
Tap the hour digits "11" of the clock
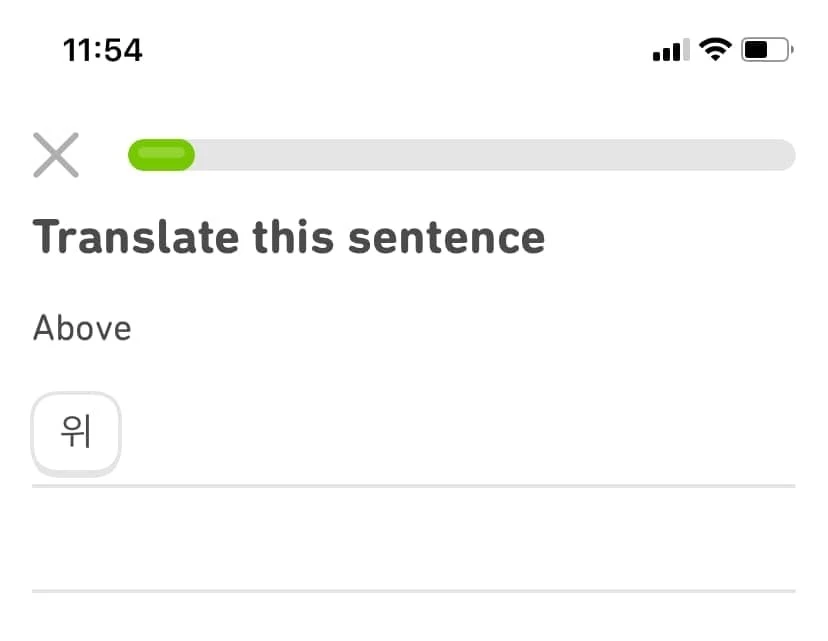point(77,50)
